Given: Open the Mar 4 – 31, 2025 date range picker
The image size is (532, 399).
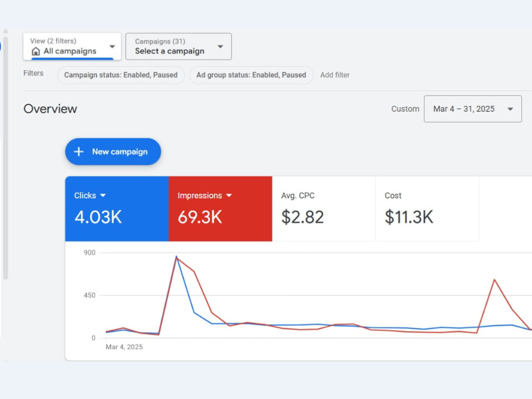Looking at the screenshot, I should point(472,109).
